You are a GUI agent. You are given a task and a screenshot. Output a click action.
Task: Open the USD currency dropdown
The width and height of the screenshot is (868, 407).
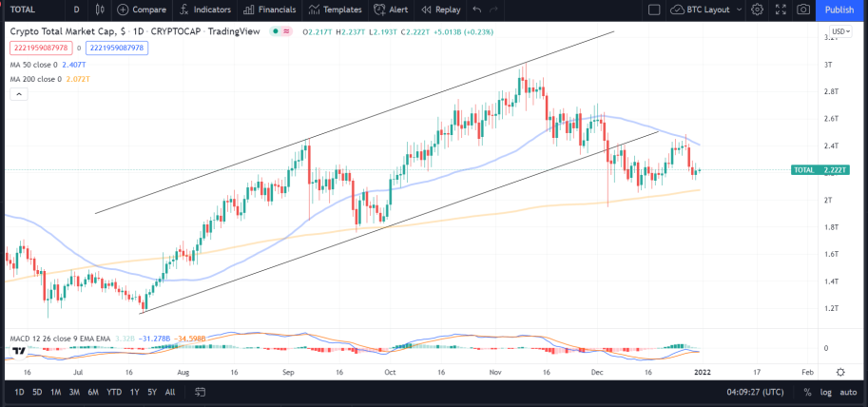pos(840,31)
